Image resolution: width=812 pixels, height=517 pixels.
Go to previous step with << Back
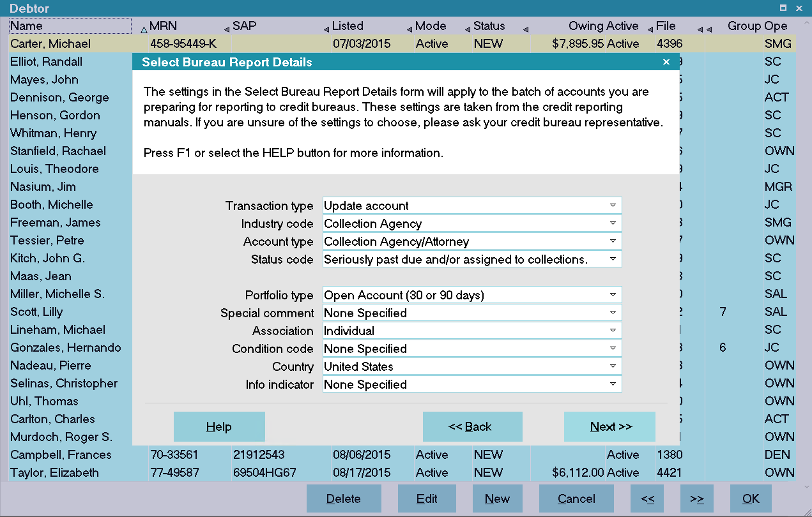[x=472, y=427]
